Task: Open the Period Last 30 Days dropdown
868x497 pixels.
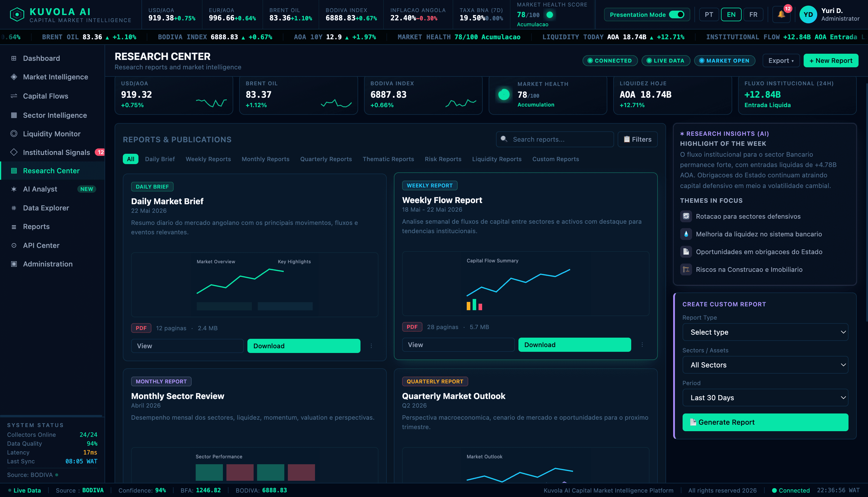Action: point(765,398)
